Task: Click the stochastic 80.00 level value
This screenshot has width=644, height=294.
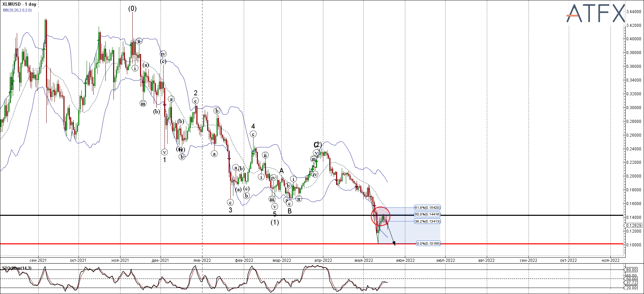Action: click(x=631, y=270)
